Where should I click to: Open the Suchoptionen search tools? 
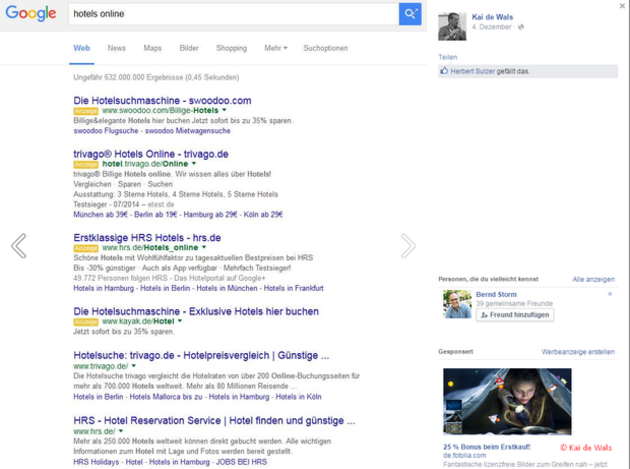[x=325, y=48]
